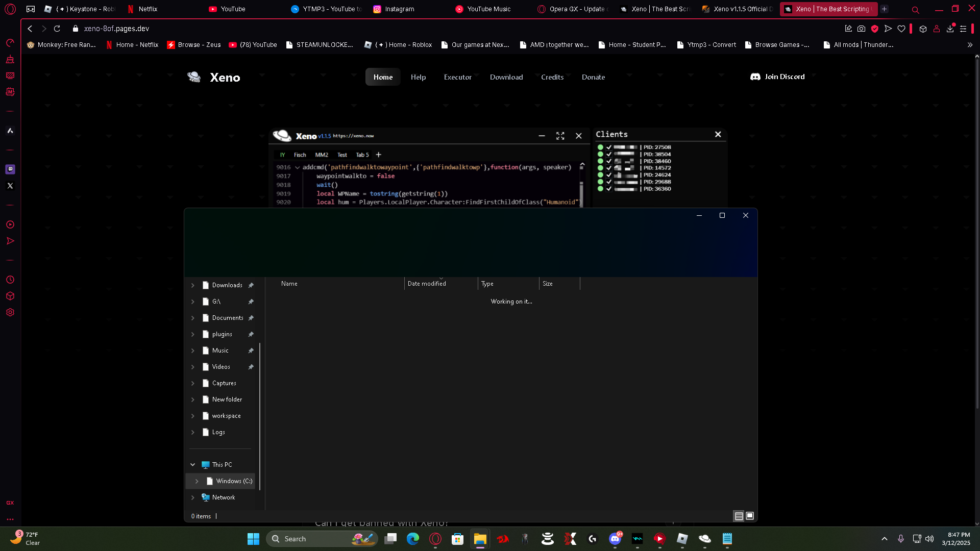Go to the Executor page
Image resolution: width=980 pixels, height=551 pixels.
coord(458,77)
